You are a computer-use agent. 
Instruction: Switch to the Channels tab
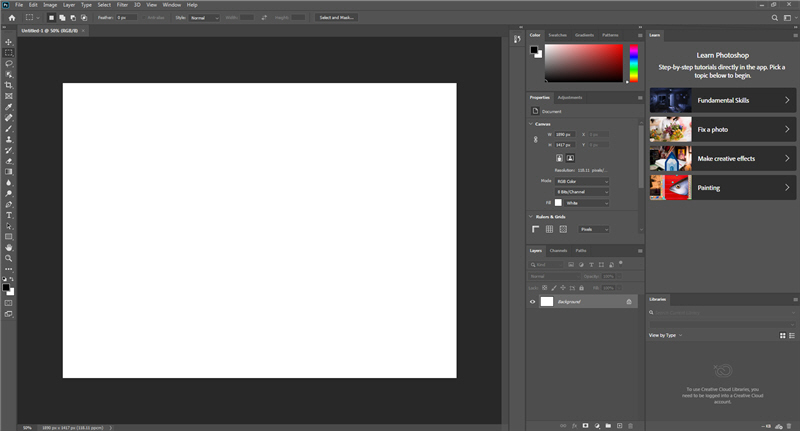558,250
